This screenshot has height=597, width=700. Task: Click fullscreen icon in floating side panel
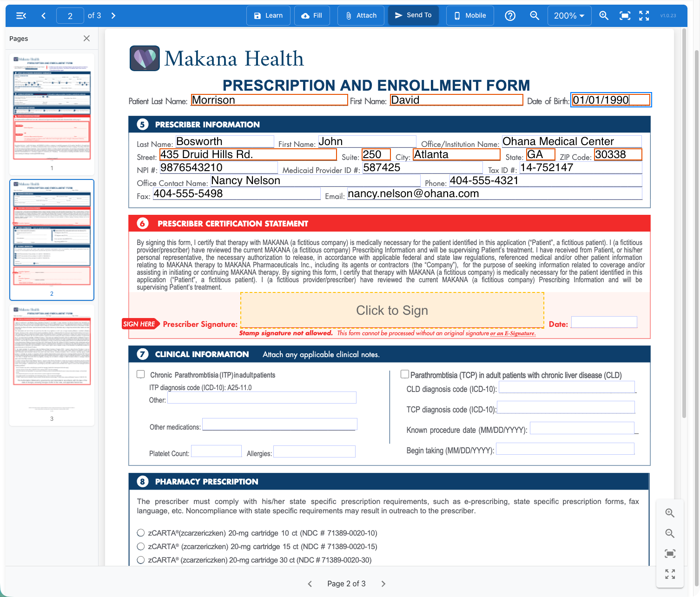(x=670, y=574)
